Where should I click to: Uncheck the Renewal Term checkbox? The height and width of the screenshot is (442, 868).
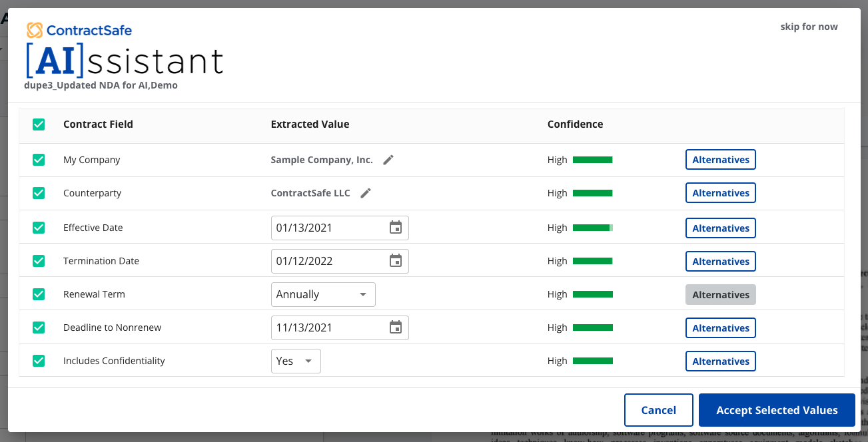[x=39, y=294]
